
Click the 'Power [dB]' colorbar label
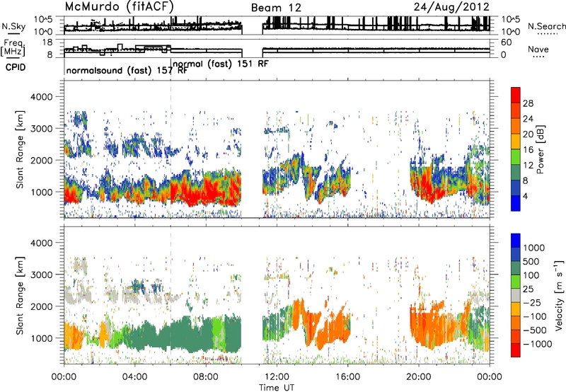(540, 149)
